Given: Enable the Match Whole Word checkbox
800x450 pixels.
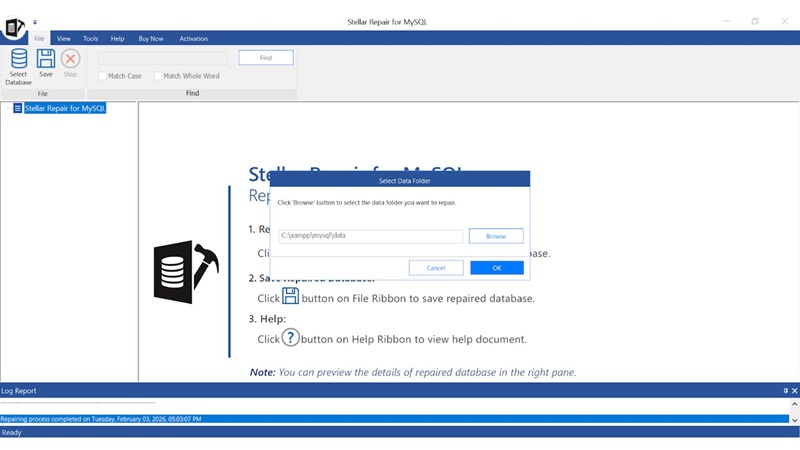Looking at the screenshot, I should pos(158,76).
